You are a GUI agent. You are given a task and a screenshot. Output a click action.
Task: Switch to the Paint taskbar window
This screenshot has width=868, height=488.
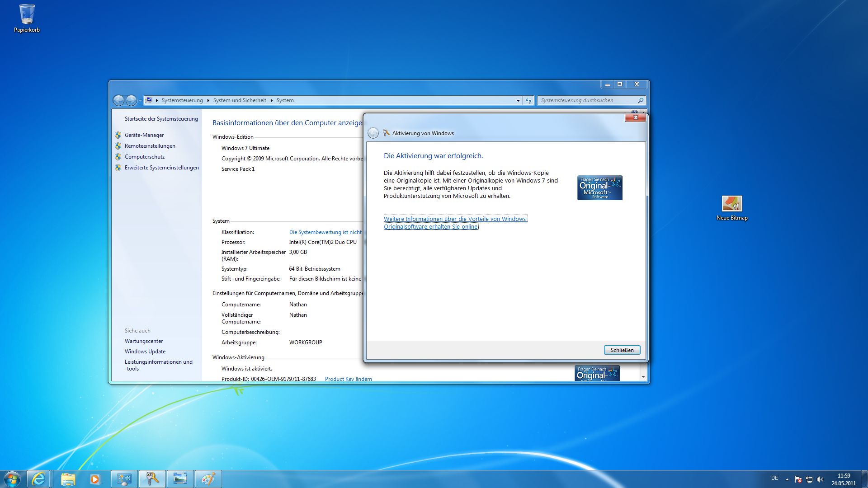(x=208, y=479)
